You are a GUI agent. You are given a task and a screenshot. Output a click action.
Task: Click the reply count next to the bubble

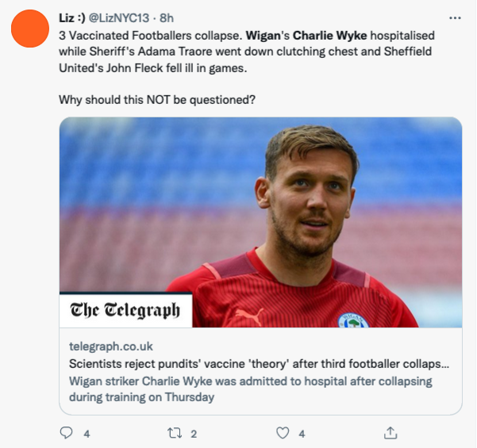coord(87,434)
